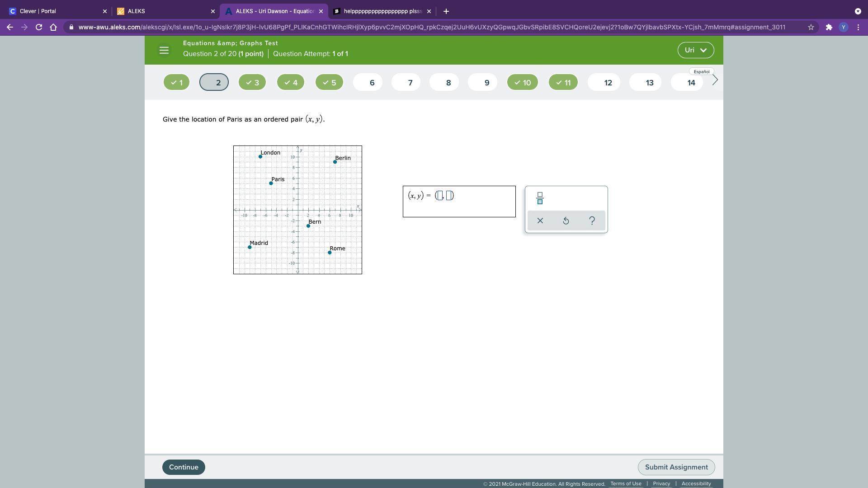Image resolution: width=868 pixels, height=488 pixels.
Task: Go to completed question 10
Action: 523,82
